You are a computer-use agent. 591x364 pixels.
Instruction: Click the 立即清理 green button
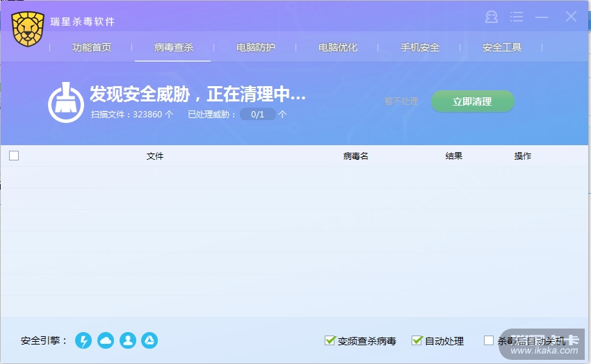tap(473, 101)
